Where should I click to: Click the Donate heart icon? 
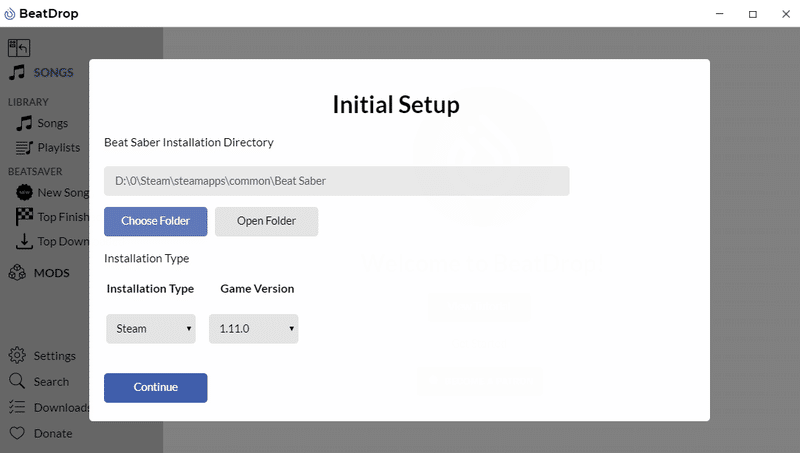17,433
